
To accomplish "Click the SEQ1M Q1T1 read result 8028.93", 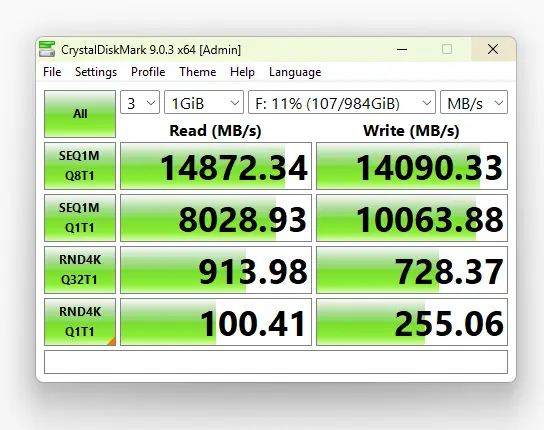I will (x=216, y=218).
